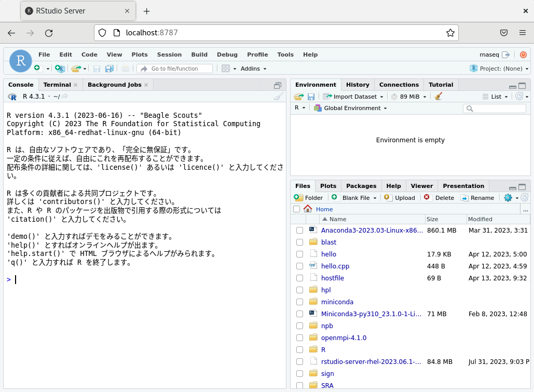Toggle the select-all checkbox beside Home
This screenshot has height=392, width=534.
click(x=297, y=209)
